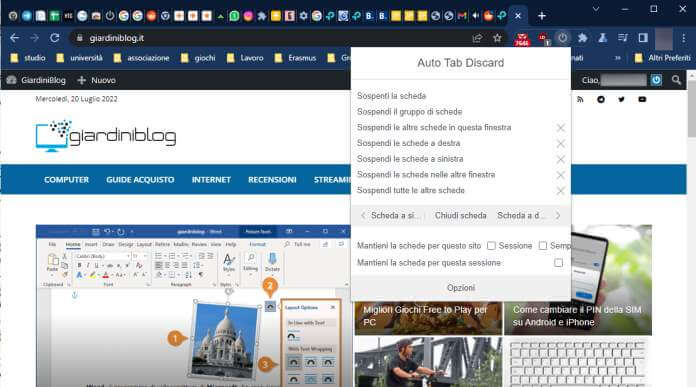Open the tab search chevron in title bar
The width and height of the screenshot is (696, 387).
tap(596, 9)
